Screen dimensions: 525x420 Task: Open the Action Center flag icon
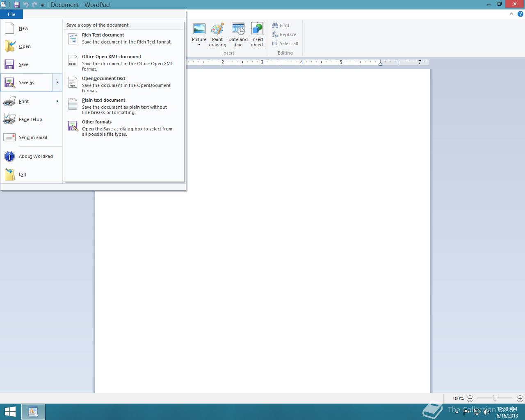click(x=467, y=412)
